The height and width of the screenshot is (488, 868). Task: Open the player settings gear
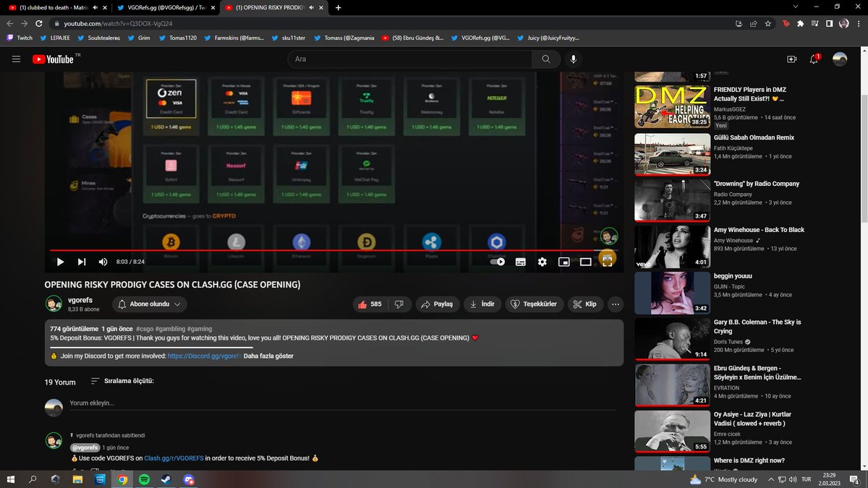[542, 262]
